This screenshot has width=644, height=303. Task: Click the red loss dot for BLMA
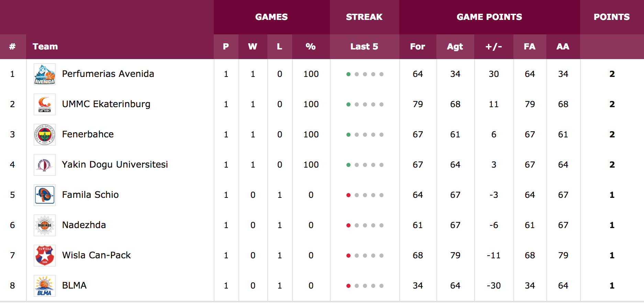tap(348, 286)
